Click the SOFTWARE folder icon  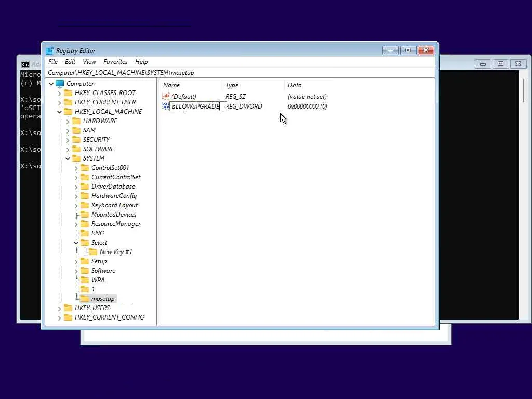tap(76, 149)
